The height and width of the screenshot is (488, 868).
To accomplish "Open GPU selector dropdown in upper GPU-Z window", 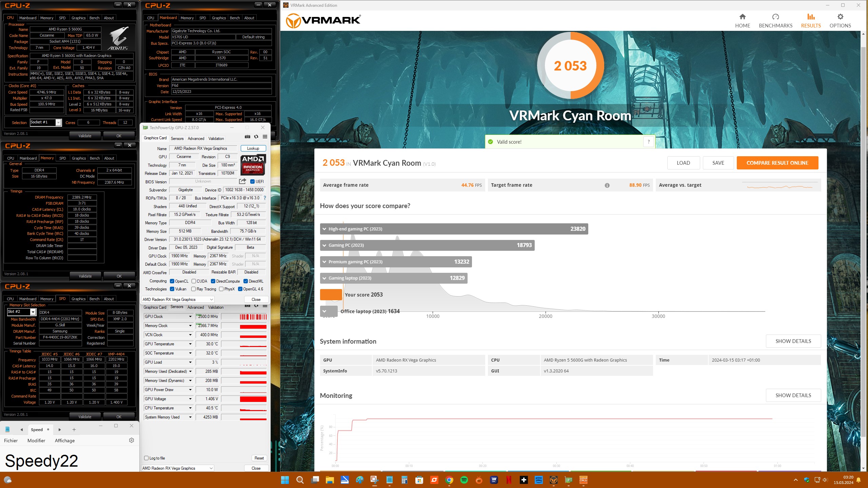I will (178, 300).
